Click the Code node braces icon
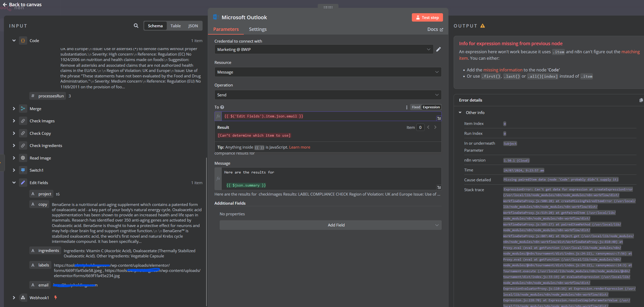This screenshot has width=644, height=307. point(23,41)
